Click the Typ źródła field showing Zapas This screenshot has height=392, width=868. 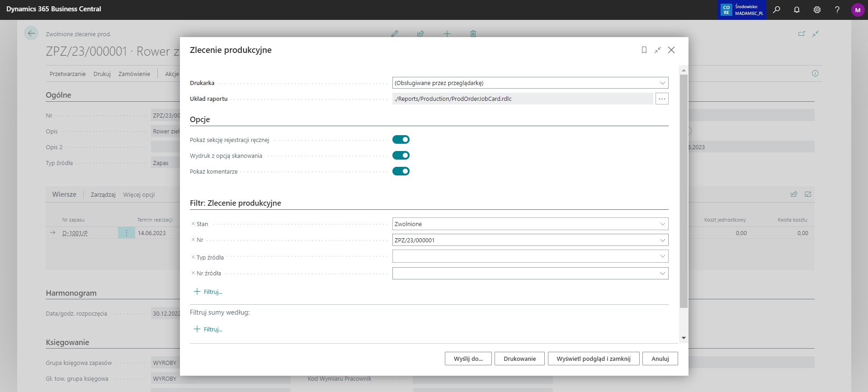coord(165,163)
